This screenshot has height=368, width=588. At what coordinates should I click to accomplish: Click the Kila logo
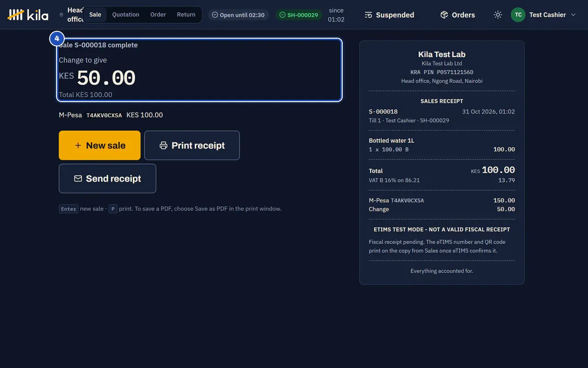coord(28,15)
